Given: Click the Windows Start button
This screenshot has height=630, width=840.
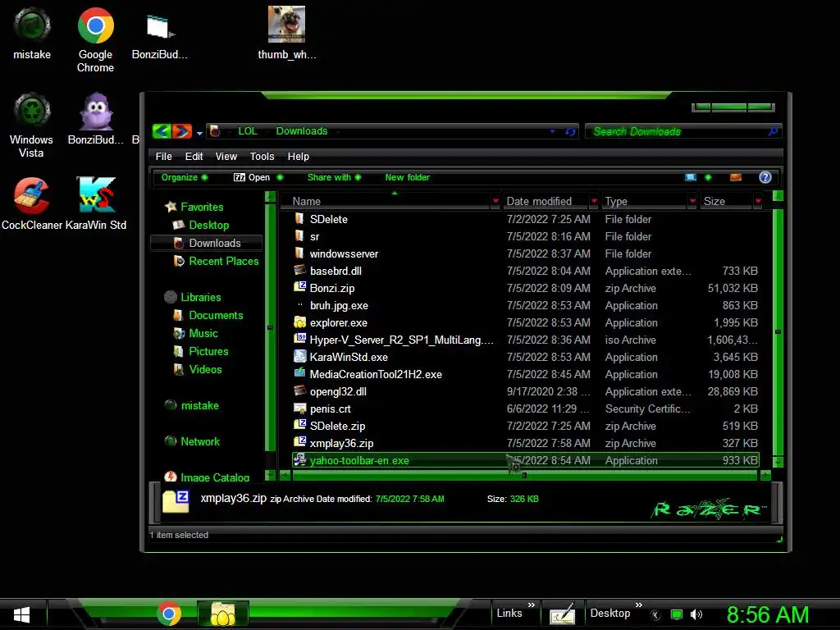Looking at the screenshot, I should click(21, 614).
